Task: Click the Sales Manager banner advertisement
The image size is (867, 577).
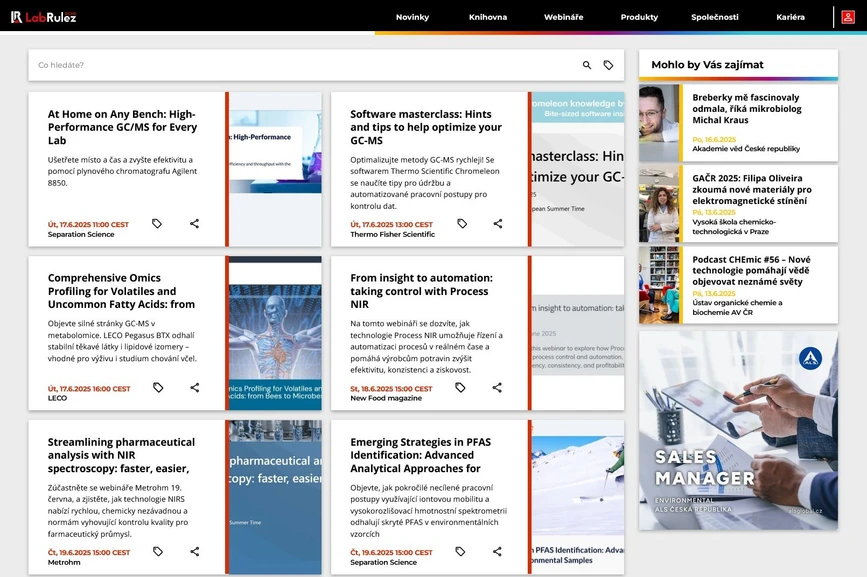Action: click(737, 430)
